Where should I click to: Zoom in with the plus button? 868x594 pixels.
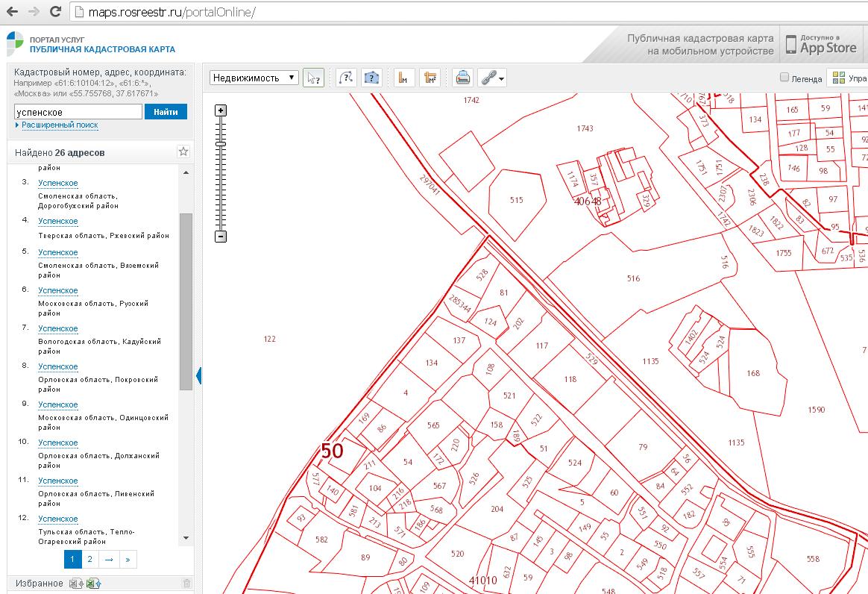tap(220, 110)
